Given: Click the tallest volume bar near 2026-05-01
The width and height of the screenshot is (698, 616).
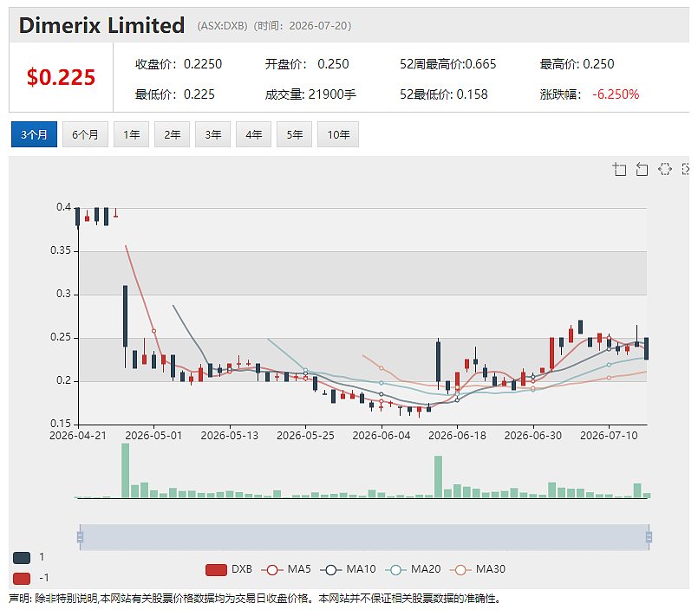Looking at the screenshot, I should pyautogui.click(x=126, y=470).
